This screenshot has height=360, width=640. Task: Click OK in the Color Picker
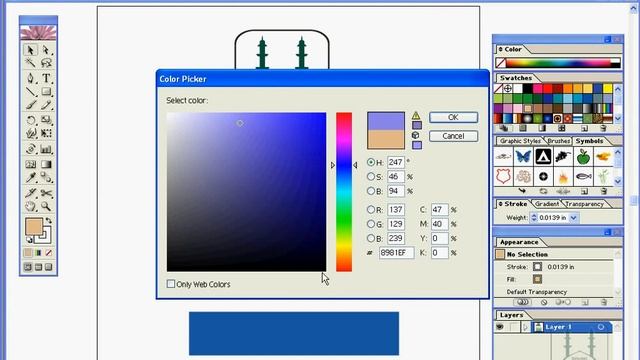click(453, 117)
